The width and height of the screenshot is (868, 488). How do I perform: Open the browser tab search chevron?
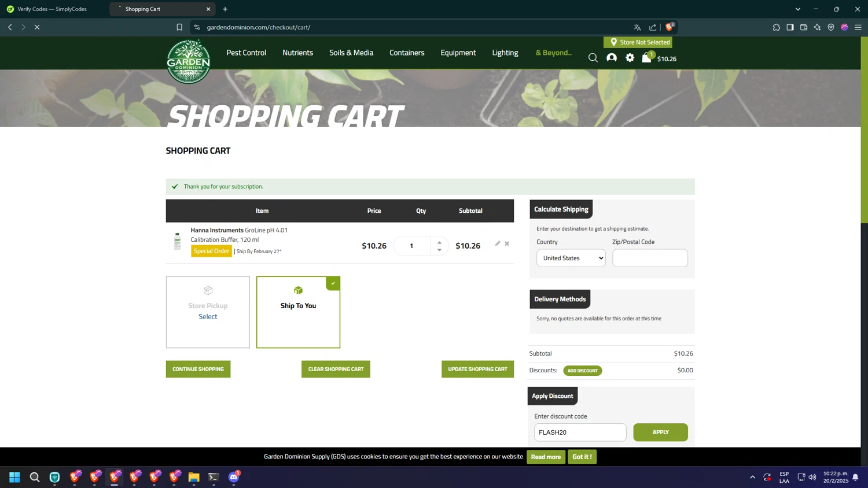point(798,9)
